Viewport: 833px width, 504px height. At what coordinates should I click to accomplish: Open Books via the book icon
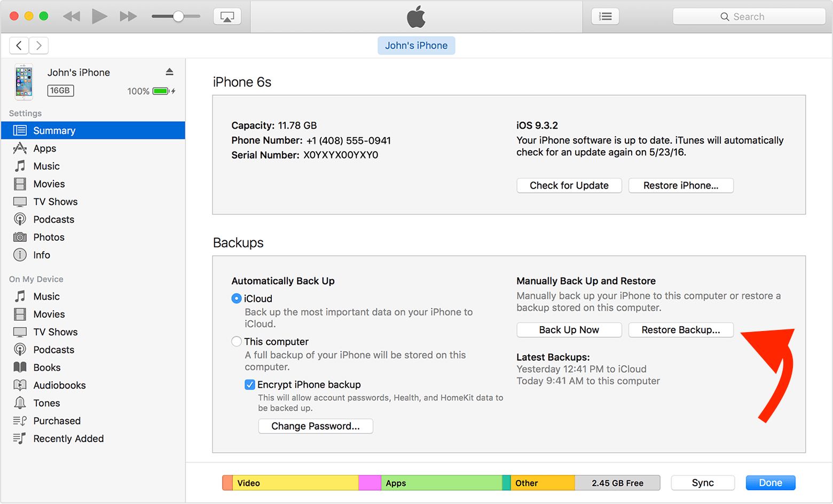20,367
